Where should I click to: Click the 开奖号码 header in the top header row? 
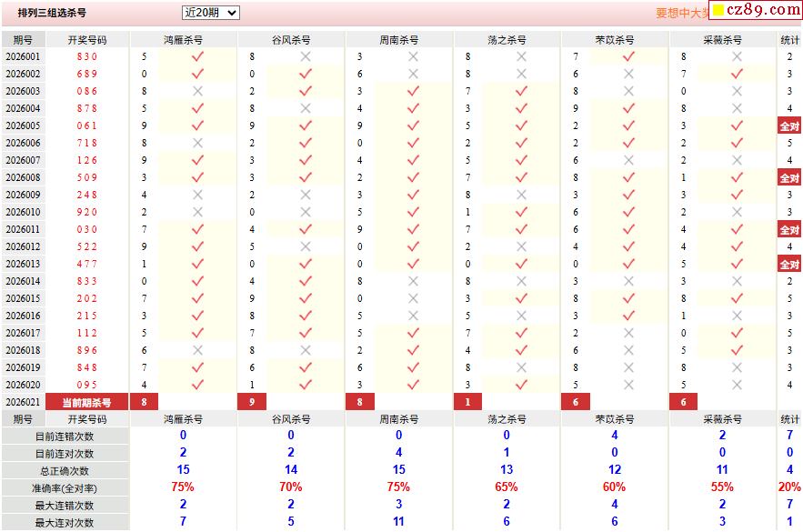click(x=87, y=40)
